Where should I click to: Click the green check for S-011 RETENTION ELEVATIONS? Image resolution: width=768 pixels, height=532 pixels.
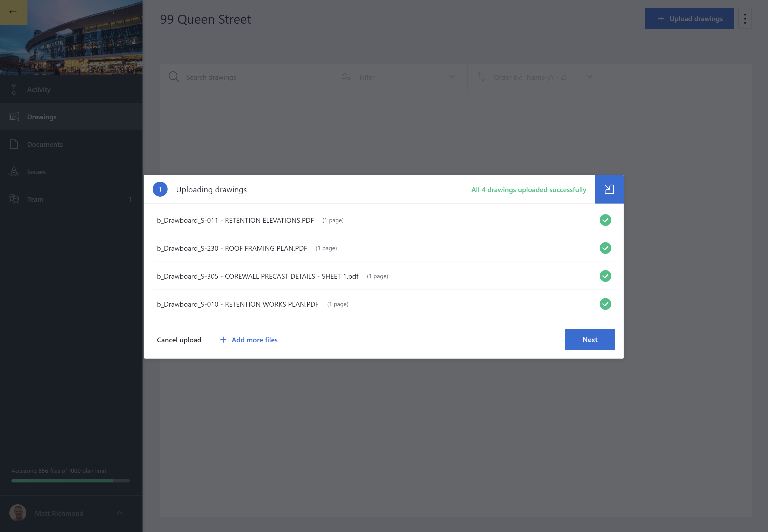tap(605, 220)
